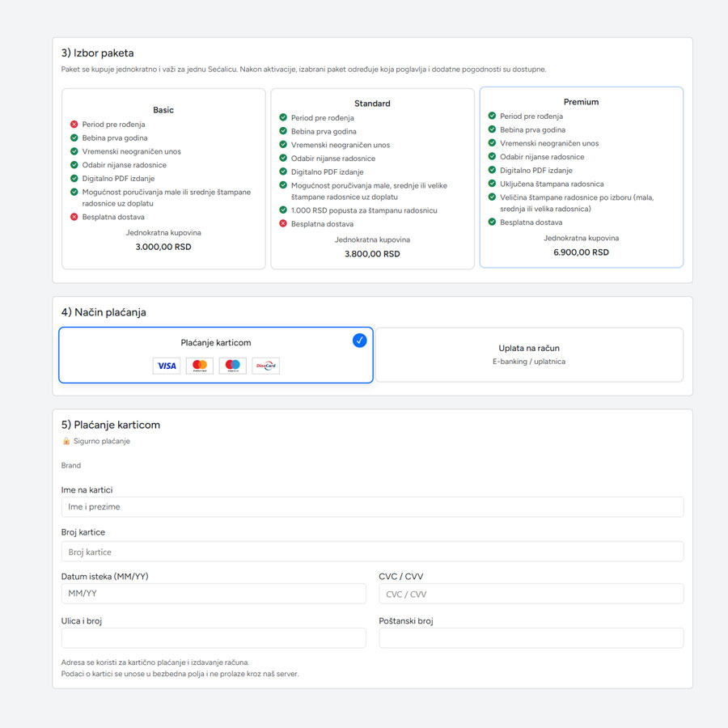Click green check for Premium Odabir nijanse radosnice
728x728 pixels.
tap(492, 156)
